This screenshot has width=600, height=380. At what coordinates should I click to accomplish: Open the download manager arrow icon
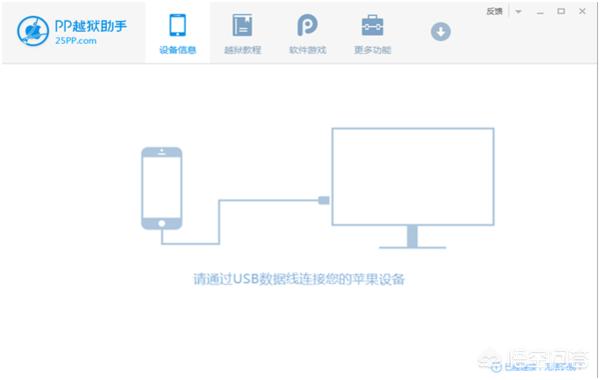(440, 32)
